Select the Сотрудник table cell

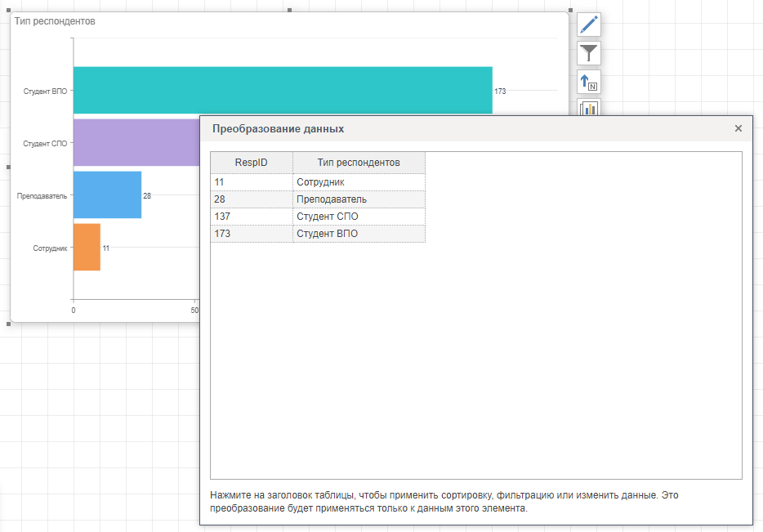point(359,182)
